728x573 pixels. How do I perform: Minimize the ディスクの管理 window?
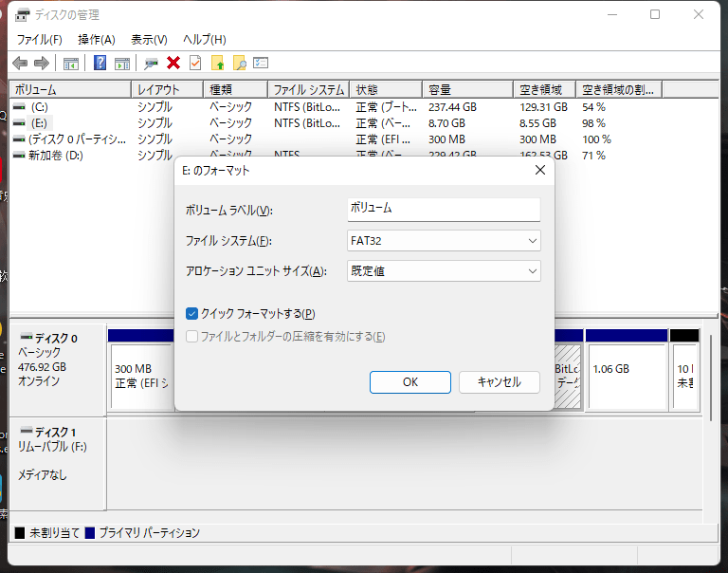click(x=612, y=15)
